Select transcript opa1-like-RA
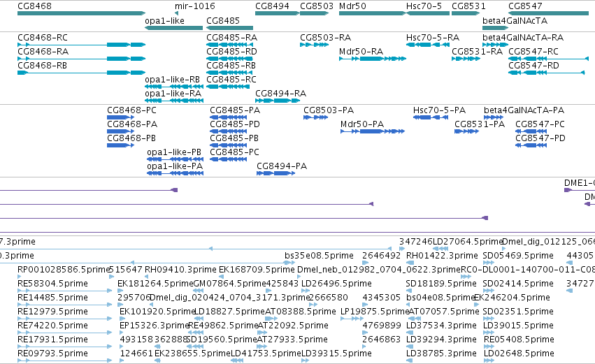The height and width of the screenshot is (364, 595). tap(174, 101)
